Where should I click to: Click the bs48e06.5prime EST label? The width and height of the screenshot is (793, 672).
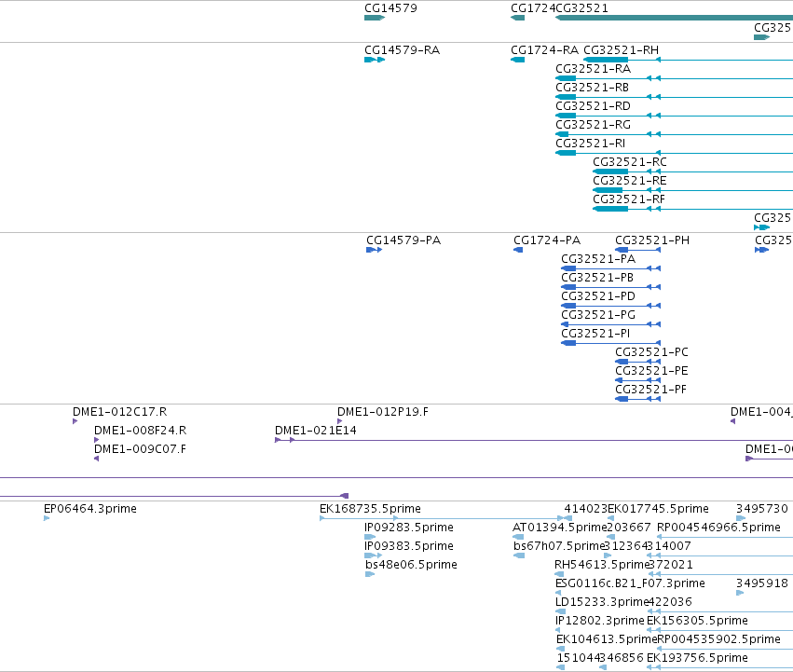point(411,565)
